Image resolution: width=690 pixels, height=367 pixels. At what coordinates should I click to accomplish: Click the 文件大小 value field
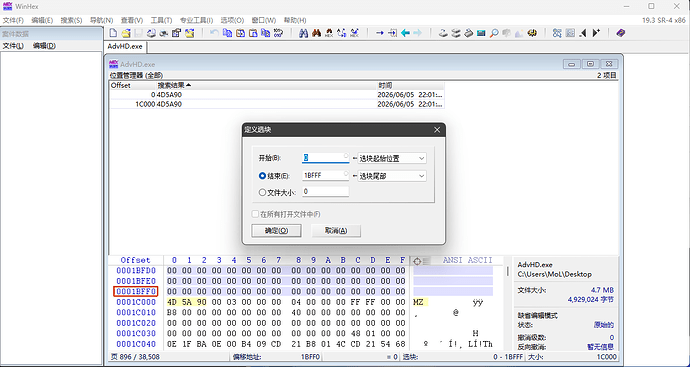click(326, 192)
